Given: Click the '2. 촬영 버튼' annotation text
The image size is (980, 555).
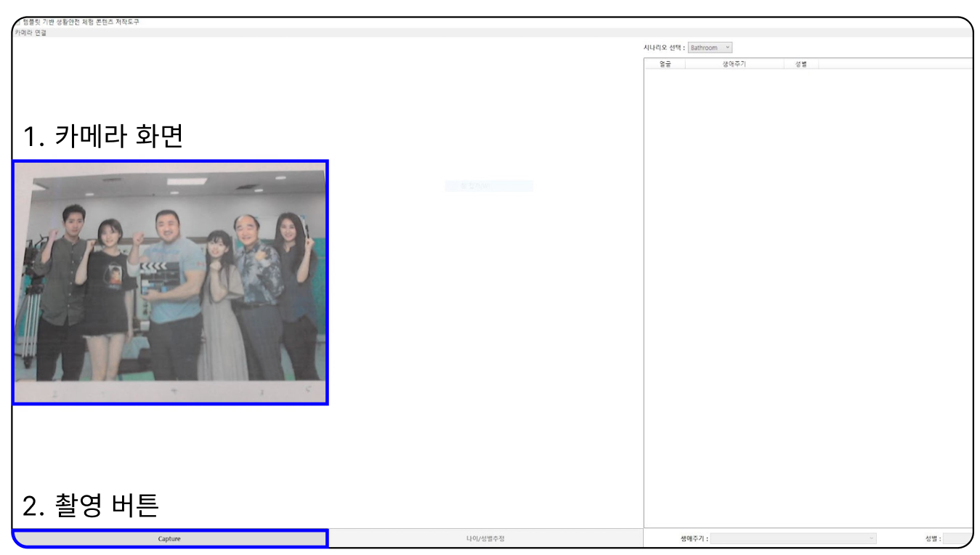Looking at the screenshot, I should coord(91,505).
